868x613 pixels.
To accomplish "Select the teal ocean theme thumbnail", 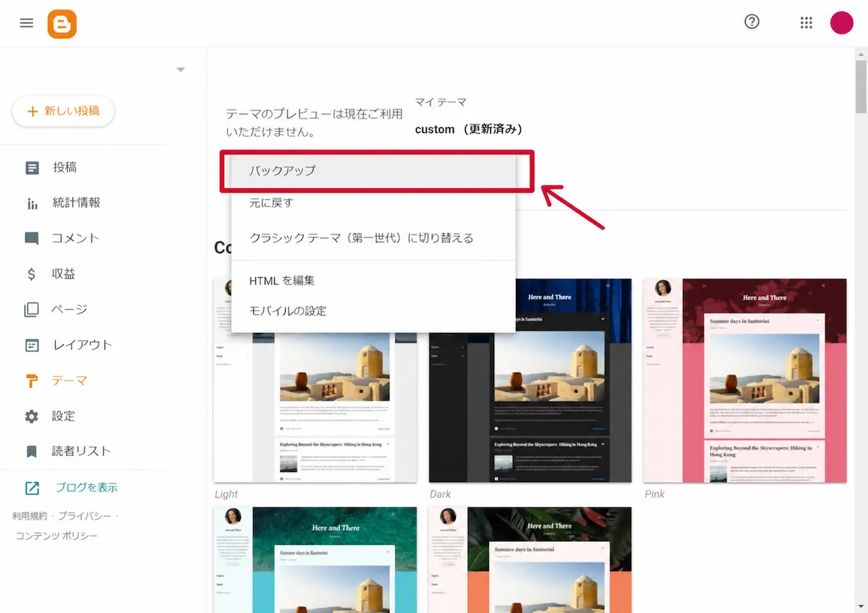I will [x=315, y=559].
